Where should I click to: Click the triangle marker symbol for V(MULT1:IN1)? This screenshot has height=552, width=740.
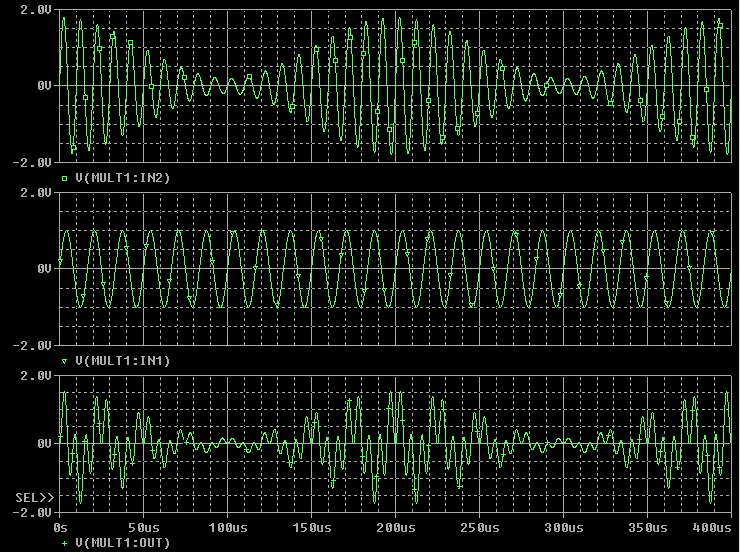(65, 361)
